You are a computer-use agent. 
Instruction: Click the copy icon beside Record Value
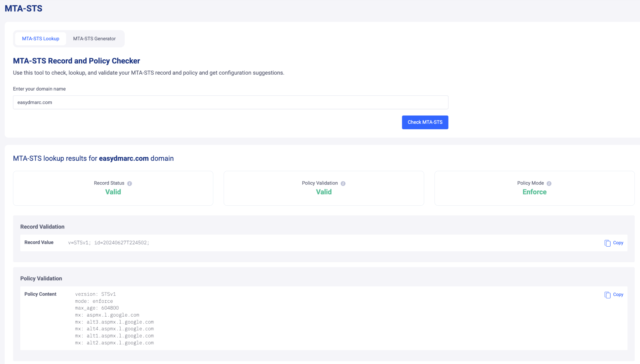(607, 243)
